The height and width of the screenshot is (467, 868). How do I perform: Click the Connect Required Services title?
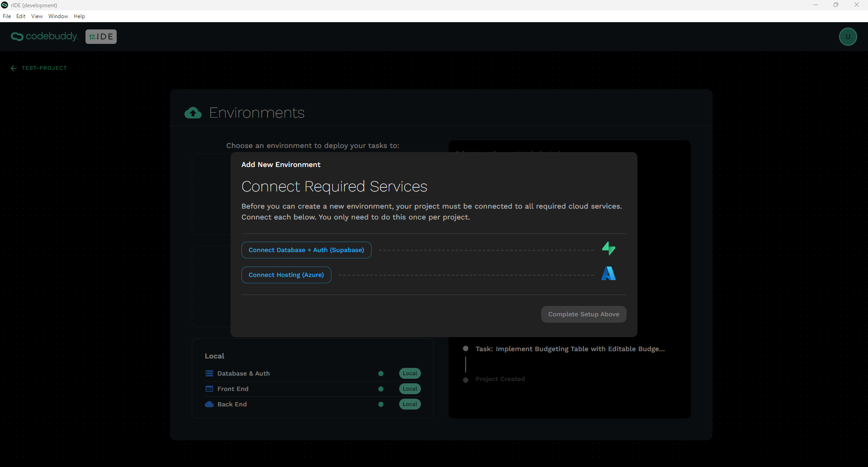pos(334,186)
